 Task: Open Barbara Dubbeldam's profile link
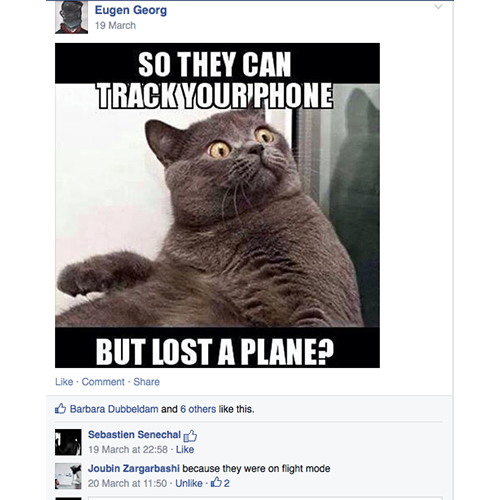[x=114, y=409]
